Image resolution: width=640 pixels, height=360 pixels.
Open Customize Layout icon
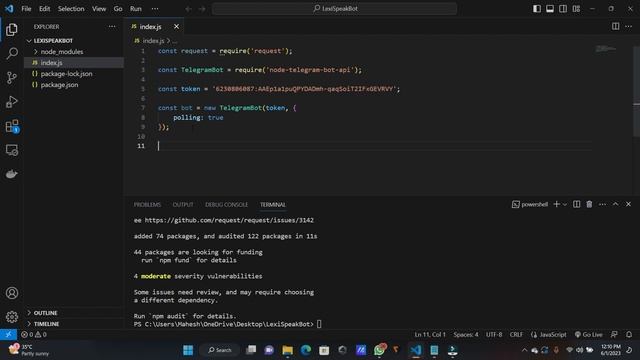point(576,9)
